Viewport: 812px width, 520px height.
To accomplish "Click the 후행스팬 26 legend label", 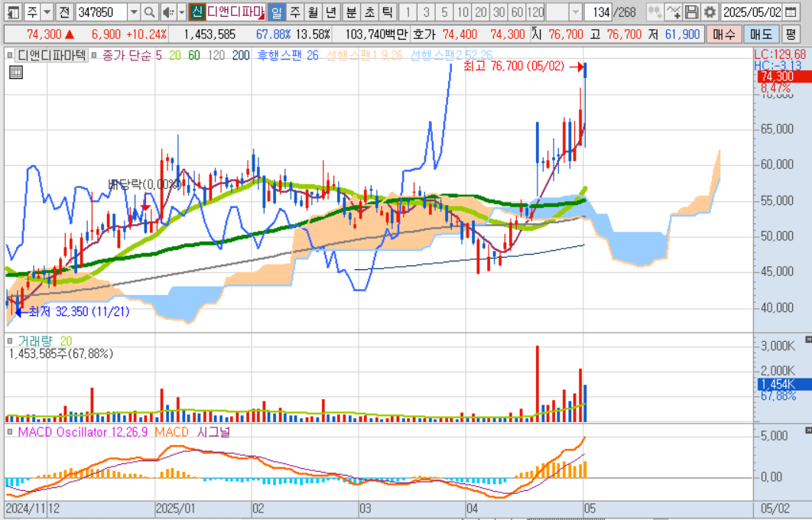I will 288,55.
